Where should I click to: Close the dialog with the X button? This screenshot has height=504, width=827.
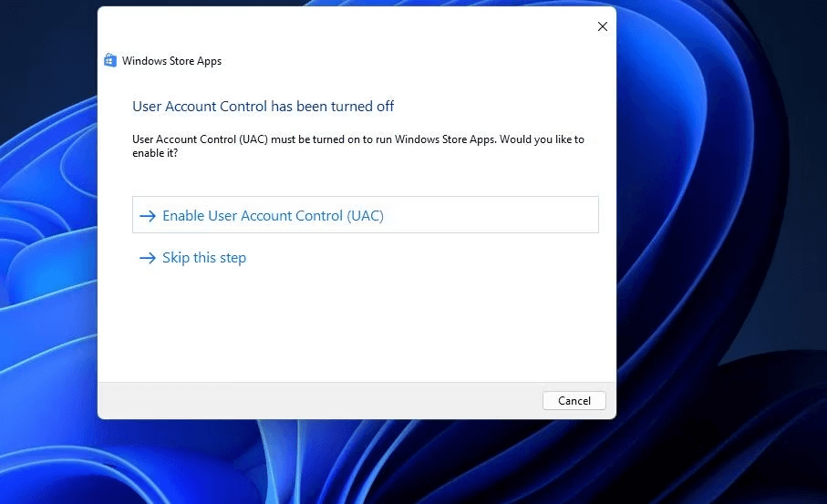coord(602,27)
